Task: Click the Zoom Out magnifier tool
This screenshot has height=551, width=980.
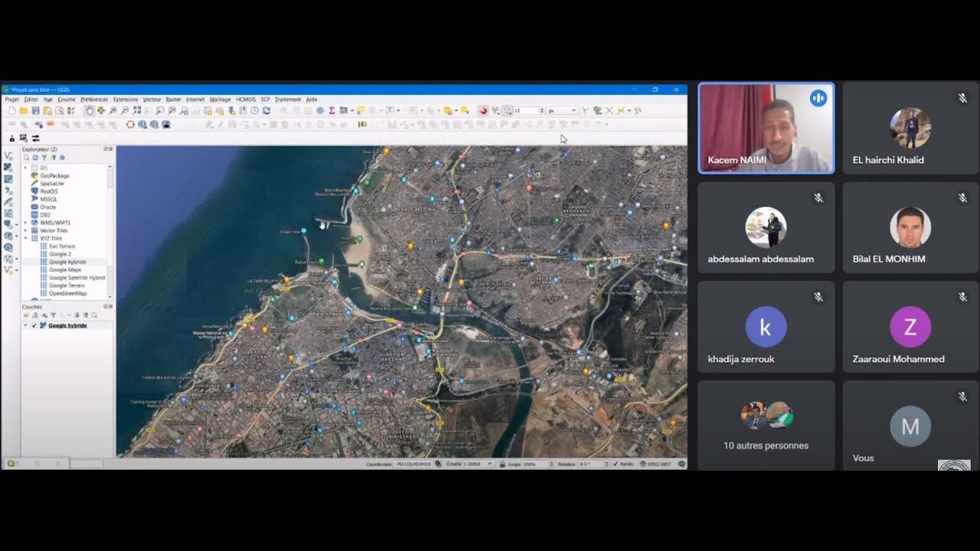Action: (124, 111)
